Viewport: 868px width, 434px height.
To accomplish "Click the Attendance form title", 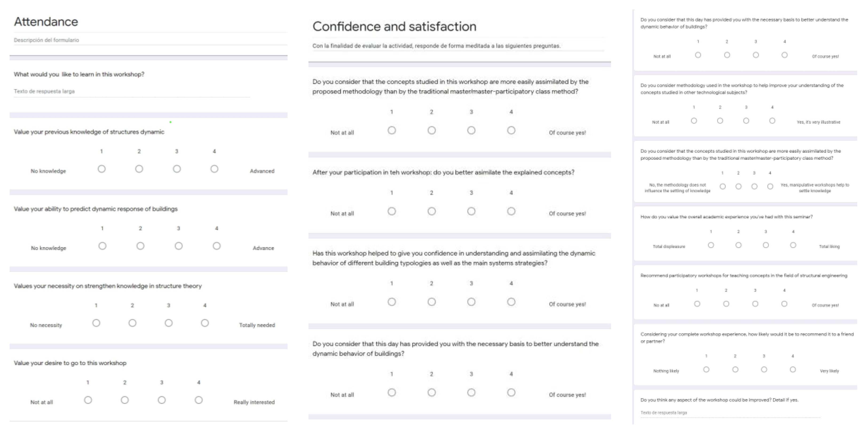I will (46, 22).
